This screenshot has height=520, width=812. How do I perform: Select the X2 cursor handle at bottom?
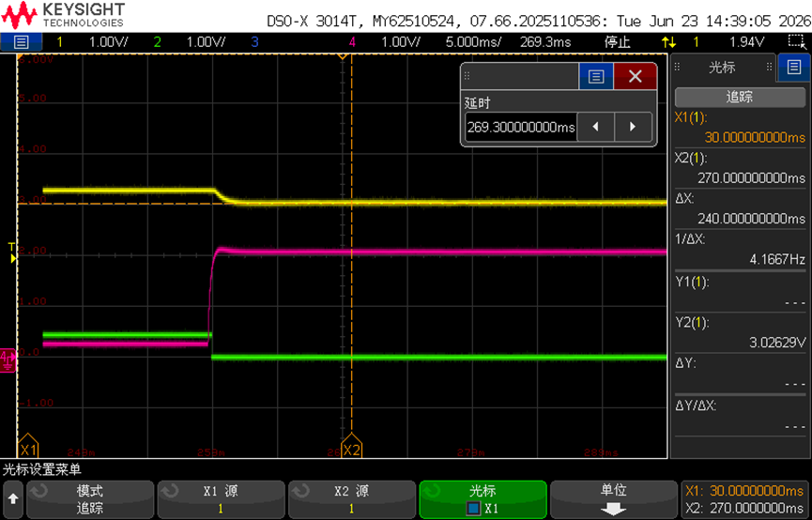click(x=352, y=446)
